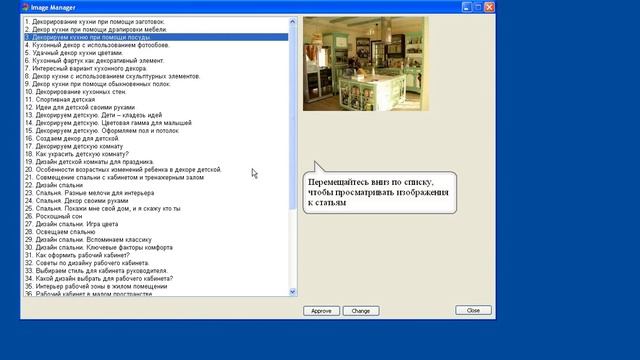Click the list's vertical scrollbar thumb
Screen dimensions: 640x360
(x=292, y=117)
